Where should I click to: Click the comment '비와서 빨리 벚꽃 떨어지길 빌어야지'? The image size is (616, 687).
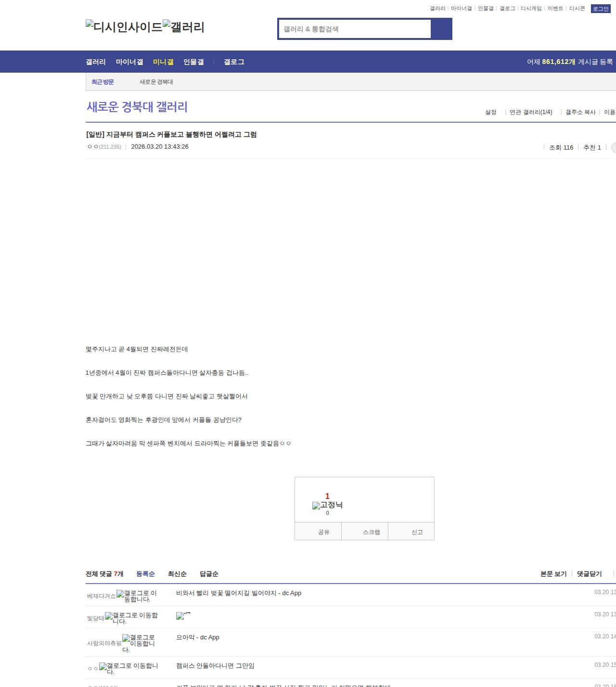239,593
